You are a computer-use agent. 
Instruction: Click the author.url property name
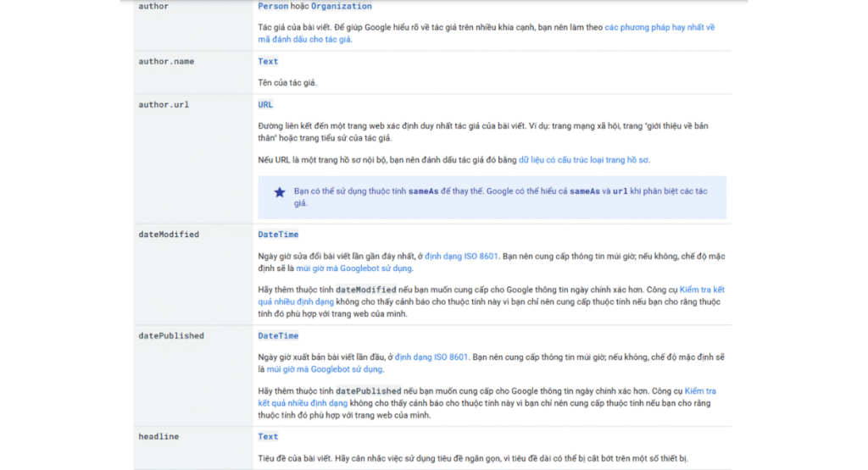tap(164, 105)
